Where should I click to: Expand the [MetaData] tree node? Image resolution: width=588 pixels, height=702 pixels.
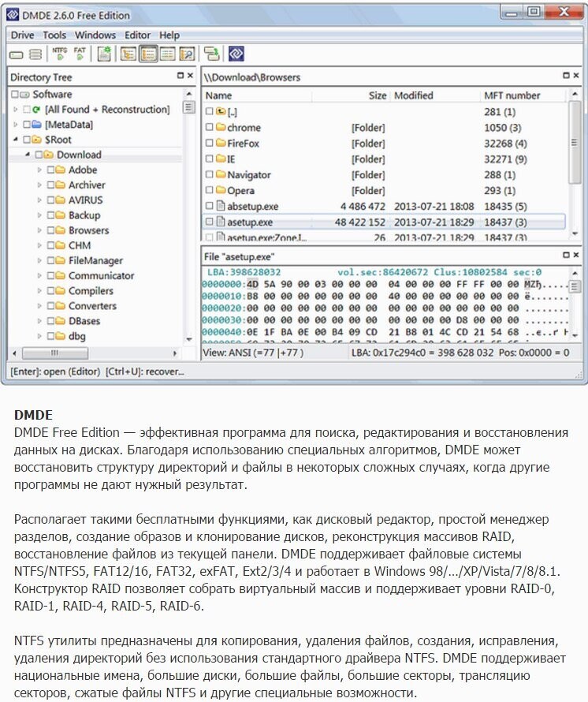point(16,125)
